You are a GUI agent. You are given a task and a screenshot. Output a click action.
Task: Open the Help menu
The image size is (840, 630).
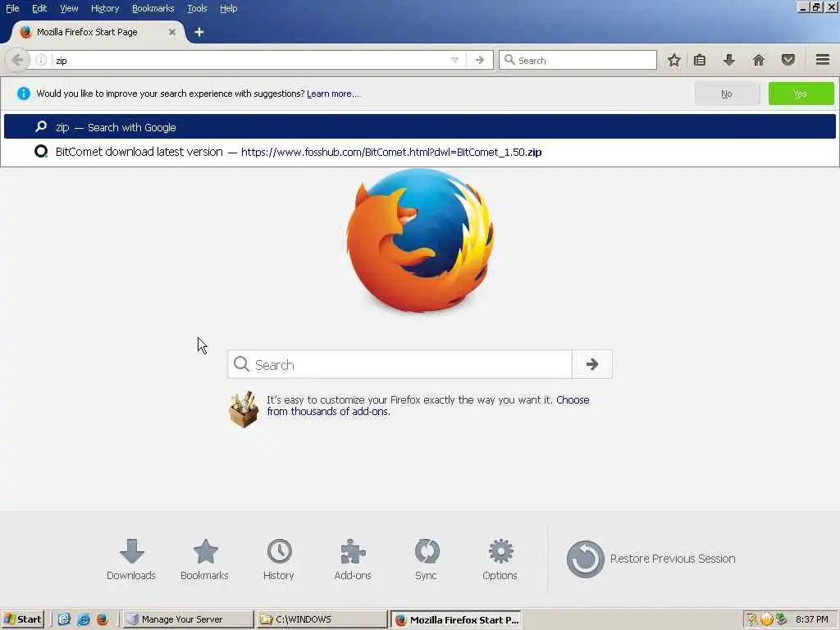[x=229, y=8]
